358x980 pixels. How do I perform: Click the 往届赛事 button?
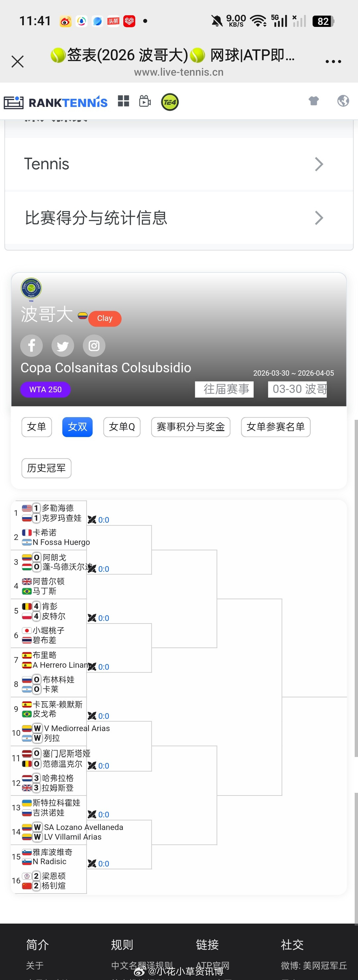tap(224, 389)
